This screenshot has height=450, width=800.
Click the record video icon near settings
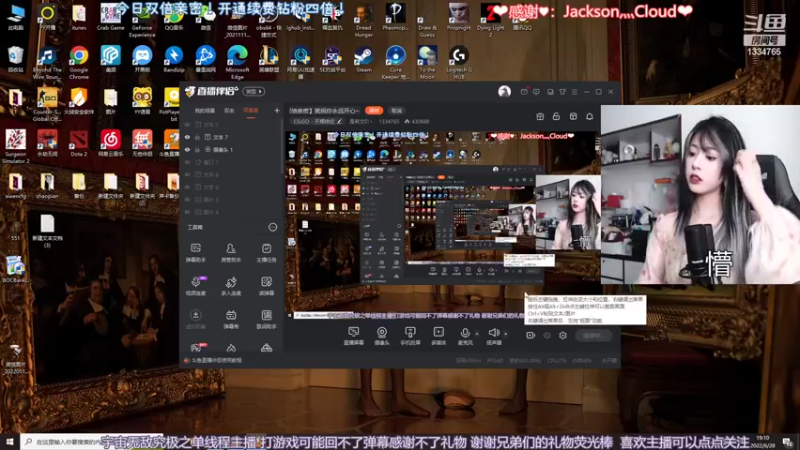click(531, 335)
